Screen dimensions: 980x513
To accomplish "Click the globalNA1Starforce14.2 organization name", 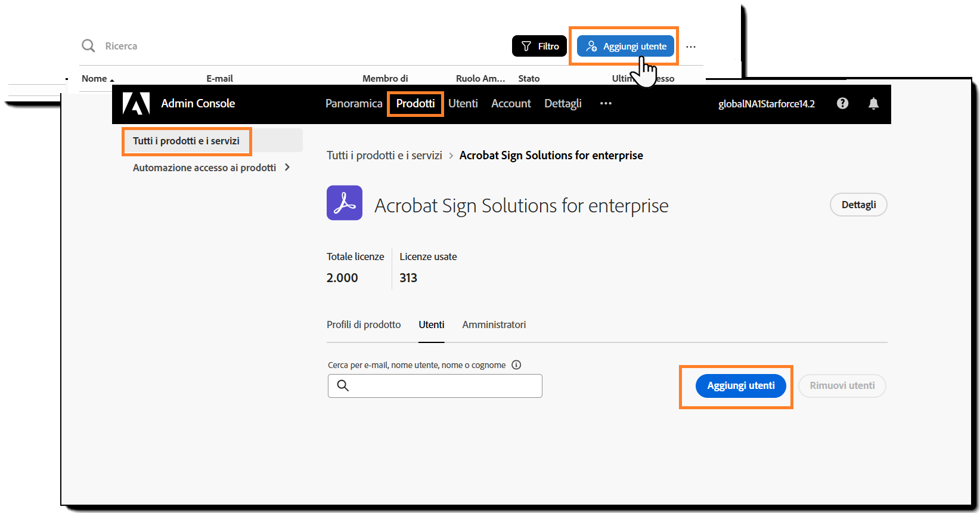I will coord(766,104).
